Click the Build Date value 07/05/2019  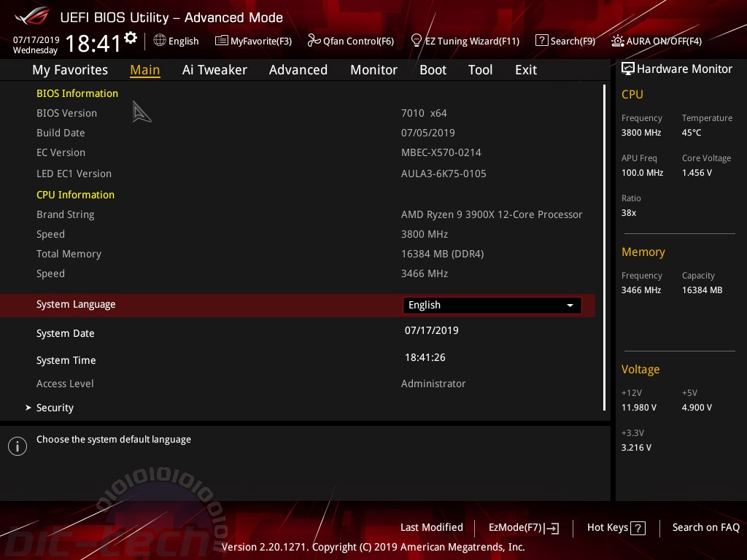click(x=427, y=133)
